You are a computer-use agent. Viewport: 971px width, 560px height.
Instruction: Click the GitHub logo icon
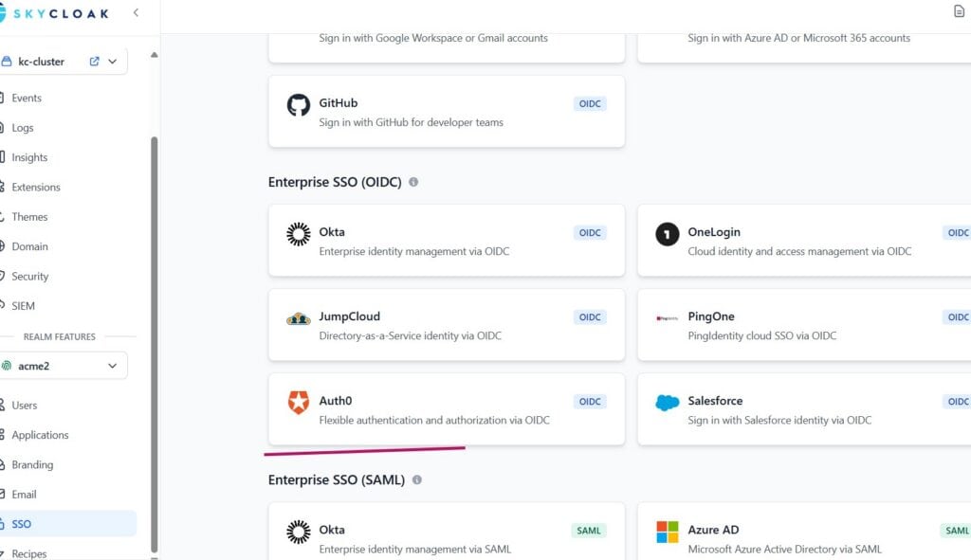pyautogui.click(x=299, y=105)
